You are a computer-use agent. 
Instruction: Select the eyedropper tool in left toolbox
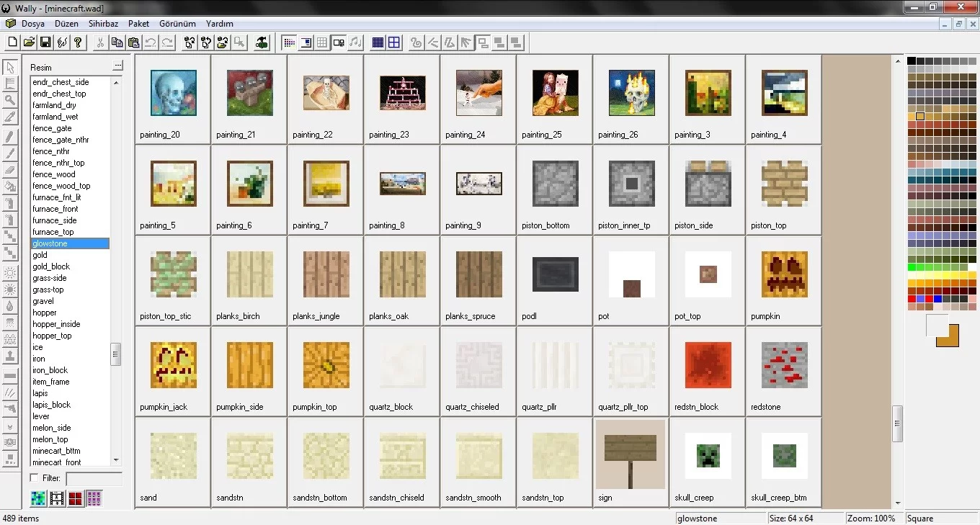pyautogui.click(x=10, y=117)
